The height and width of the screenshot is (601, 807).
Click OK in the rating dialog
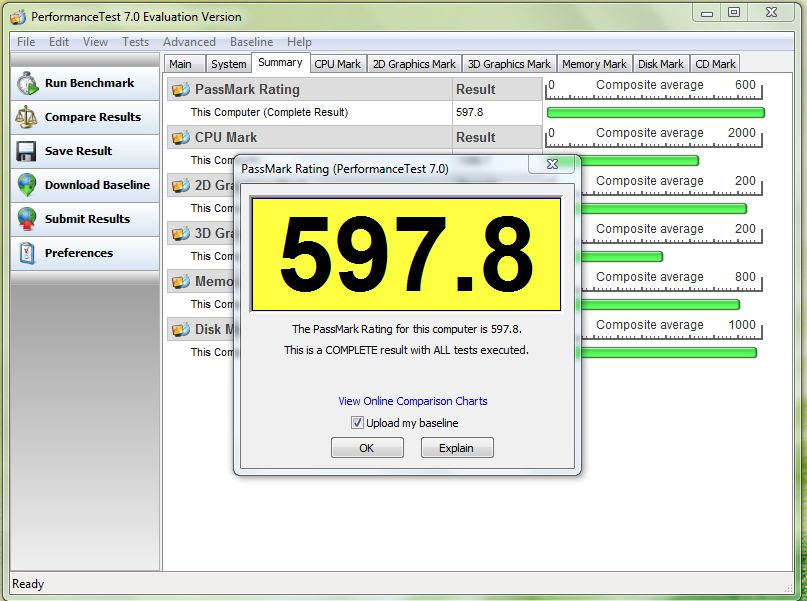tap(367, 448)
